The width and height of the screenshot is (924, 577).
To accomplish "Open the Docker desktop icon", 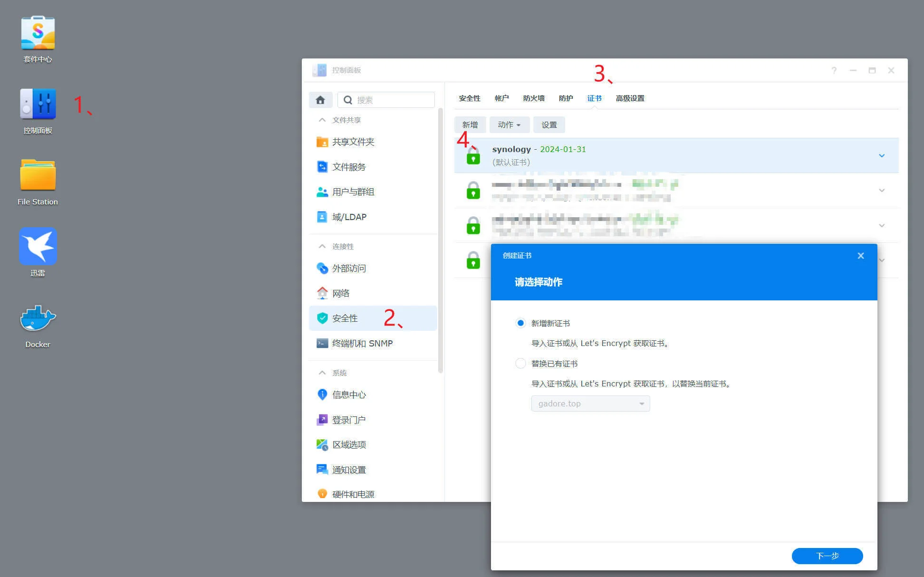I will (x=38, y=319).
